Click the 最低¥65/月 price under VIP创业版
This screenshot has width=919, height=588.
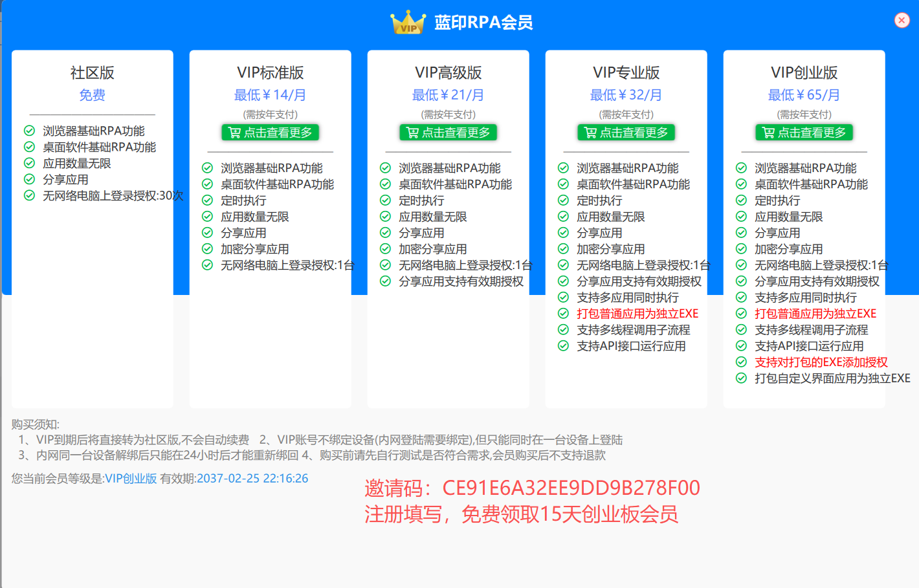[804, 94]
